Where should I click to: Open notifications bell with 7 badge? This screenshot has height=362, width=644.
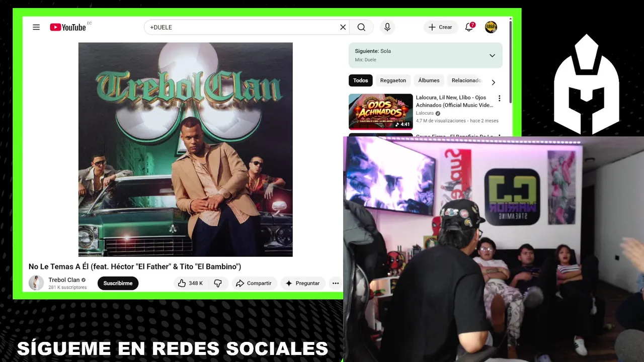coord(469,27)
